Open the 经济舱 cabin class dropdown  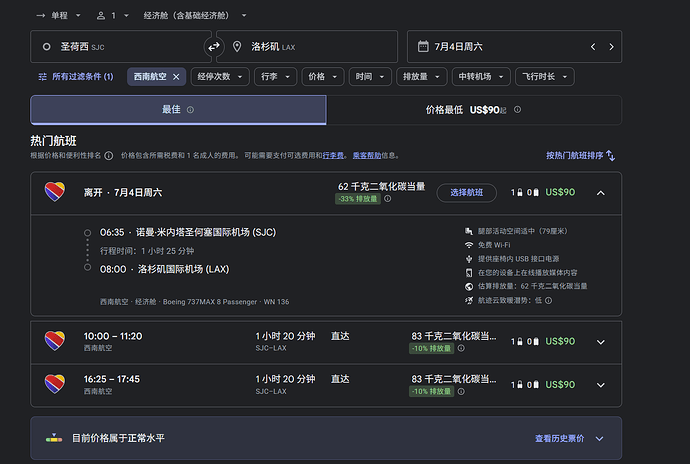click(195, 15)
